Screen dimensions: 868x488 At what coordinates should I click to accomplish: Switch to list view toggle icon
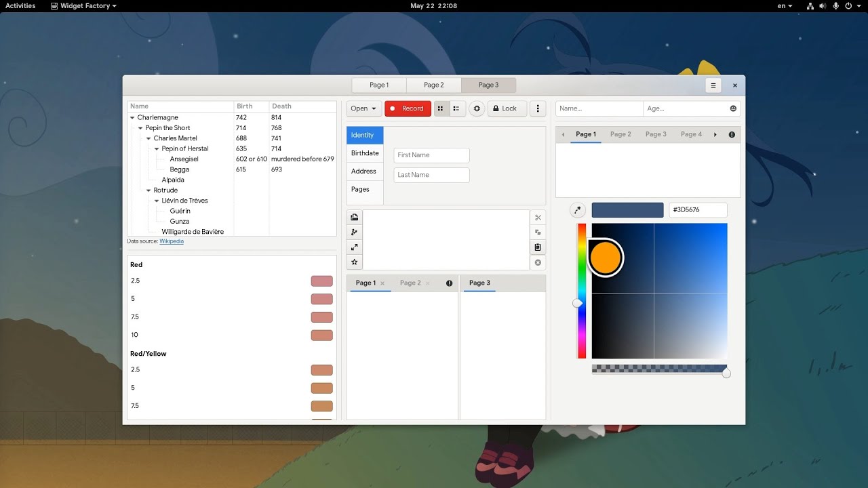coord(456,108)
